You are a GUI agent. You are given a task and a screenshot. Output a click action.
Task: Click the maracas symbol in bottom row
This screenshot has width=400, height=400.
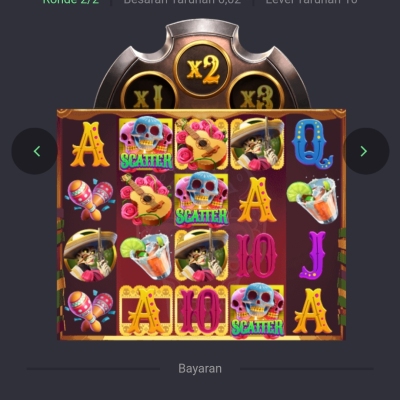(90, 311)
